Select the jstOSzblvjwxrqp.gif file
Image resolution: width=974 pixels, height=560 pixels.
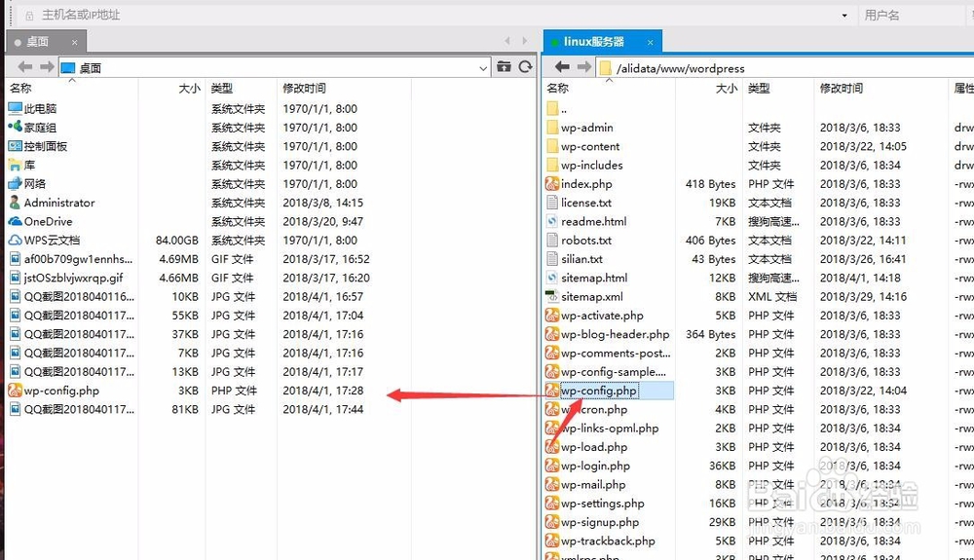73,278
